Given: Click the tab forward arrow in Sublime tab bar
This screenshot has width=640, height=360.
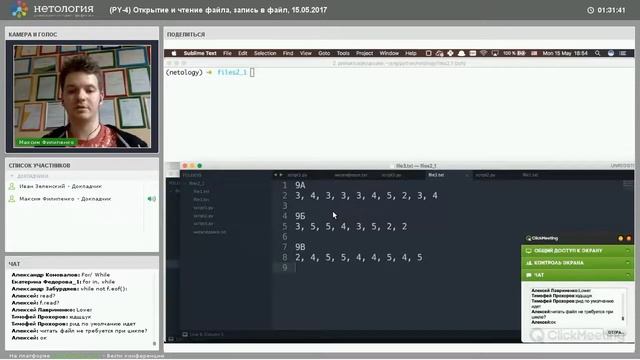Looking at the screenshot, I should tap(281, 175).
